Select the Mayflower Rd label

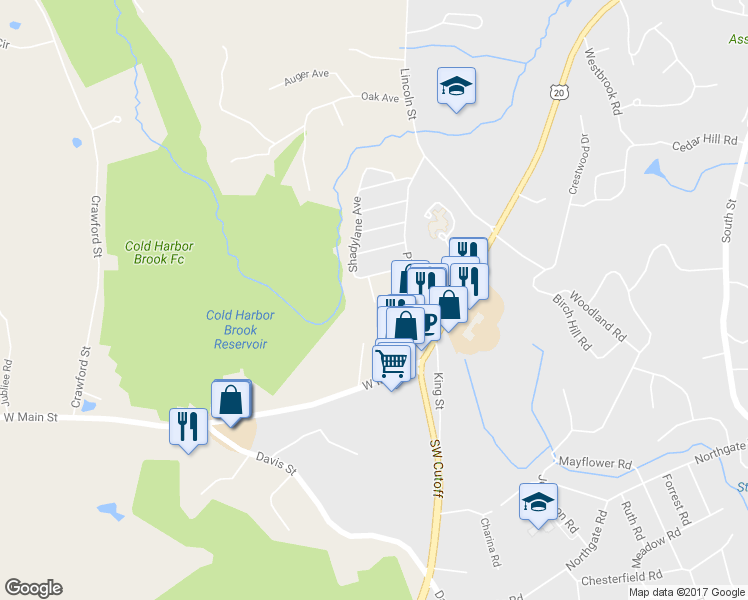click(595, 463)
